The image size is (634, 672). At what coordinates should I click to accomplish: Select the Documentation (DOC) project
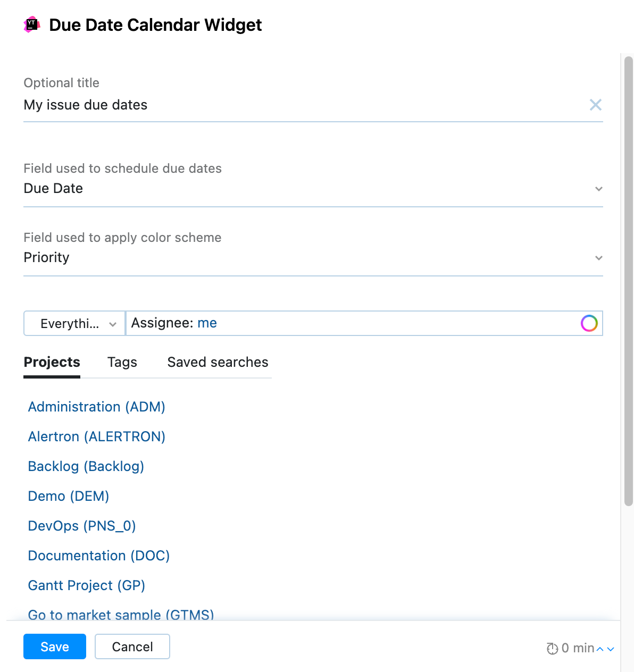point(98,556)
